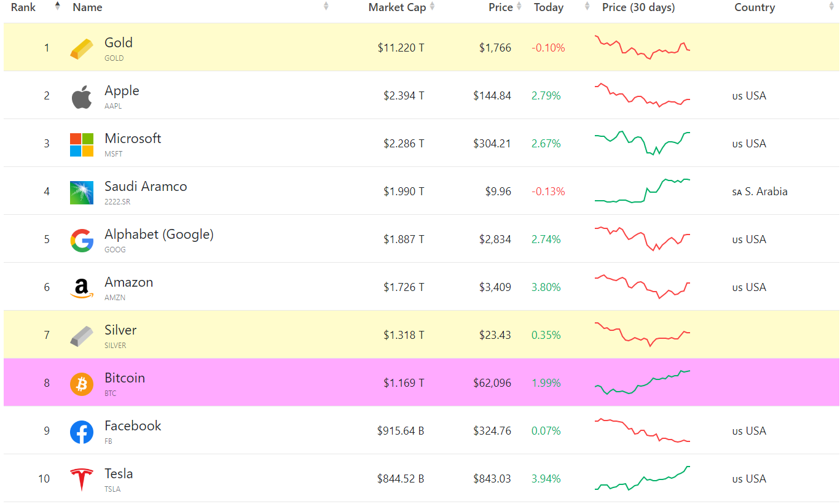Click Apple's $2.394 T market cap
840x504 pixels.
[404, 96]
